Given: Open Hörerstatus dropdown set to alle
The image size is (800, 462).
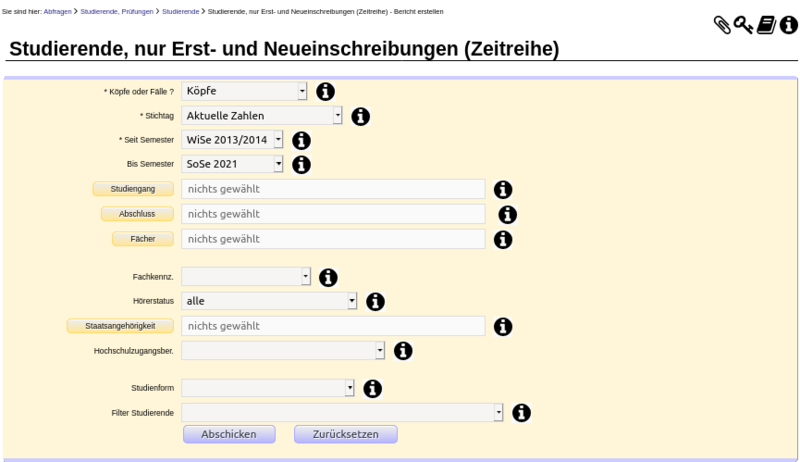Looking at the screenshot, I should click(269, 301).
